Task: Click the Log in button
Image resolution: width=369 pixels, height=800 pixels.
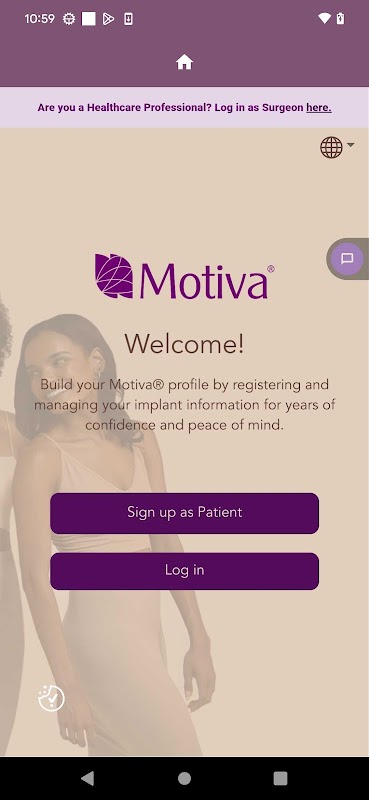Action: (184, 570)
